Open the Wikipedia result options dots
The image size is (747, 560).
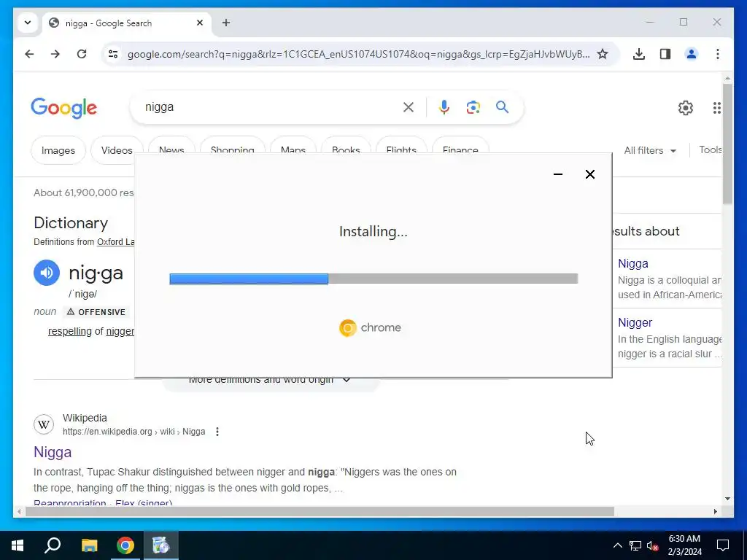(217, 432)
